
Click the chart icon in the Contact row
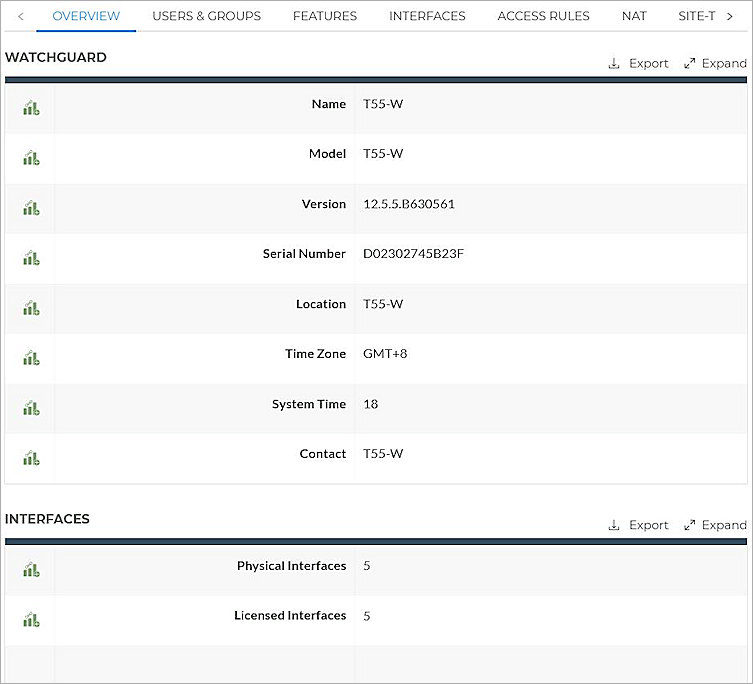(31, 458)
